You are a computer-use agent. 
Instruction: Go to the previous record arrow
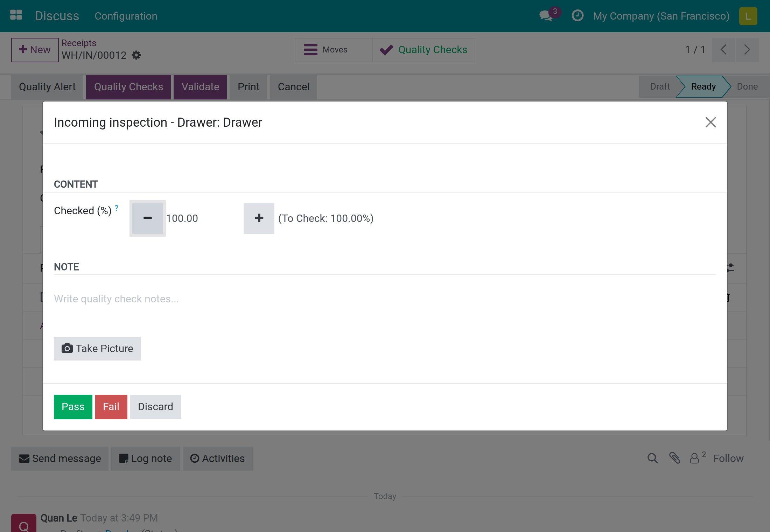(723, 50)
